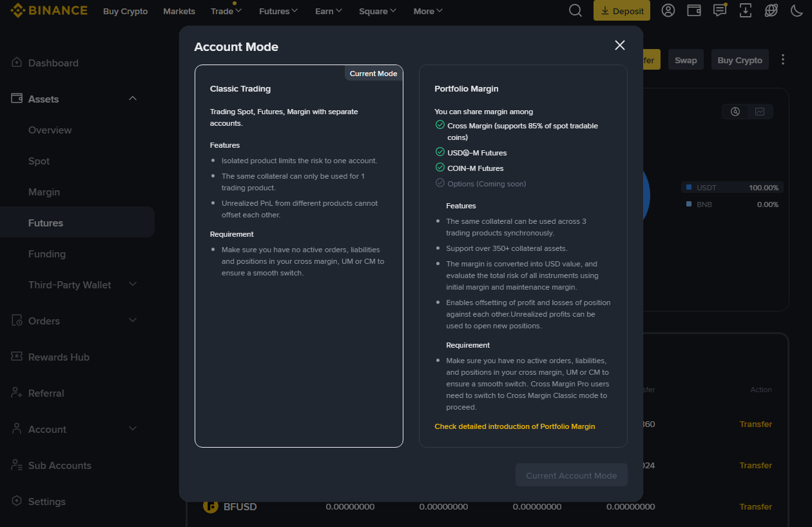The image size is (812, 527).
Task: Open Spot under Assets
Action: pyautogui.click(x=39, y=161)
